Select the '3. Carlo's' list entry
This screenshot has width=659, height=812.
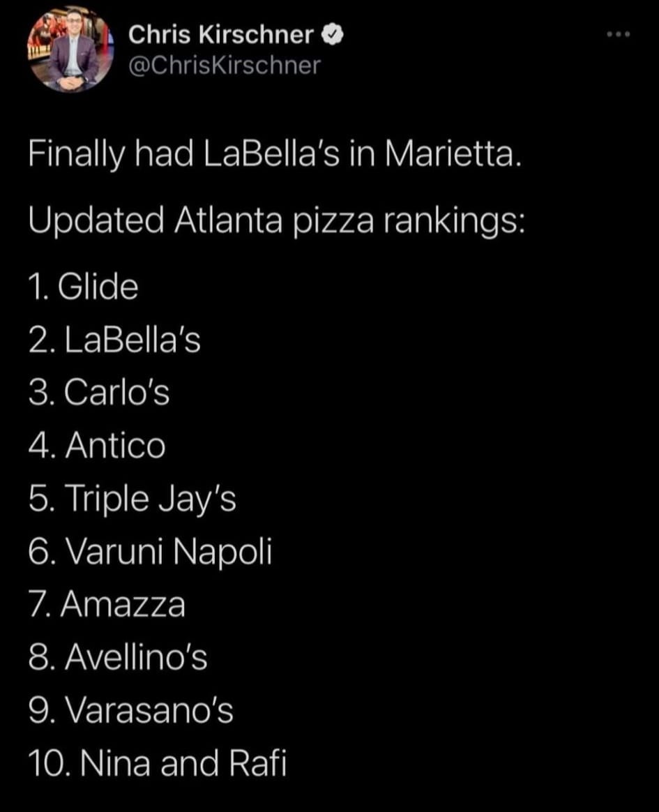pyautogui.click(x=99, y=393)
